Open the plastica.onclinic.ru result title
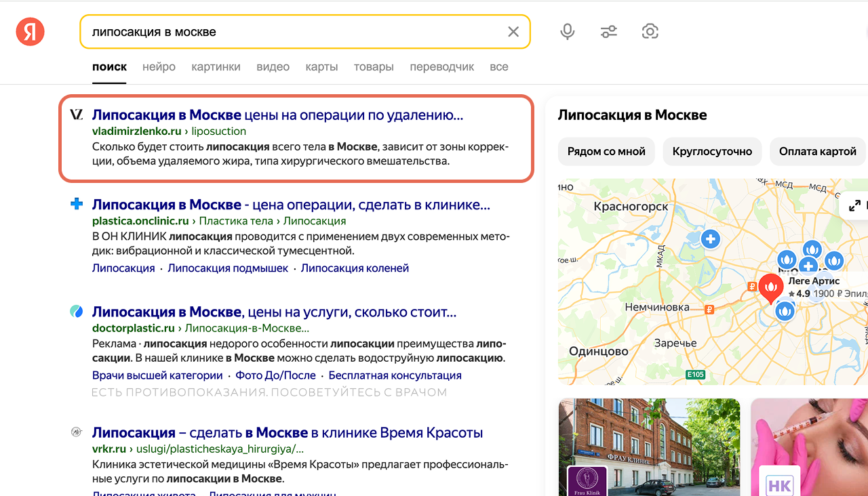 tap(291, 205)
